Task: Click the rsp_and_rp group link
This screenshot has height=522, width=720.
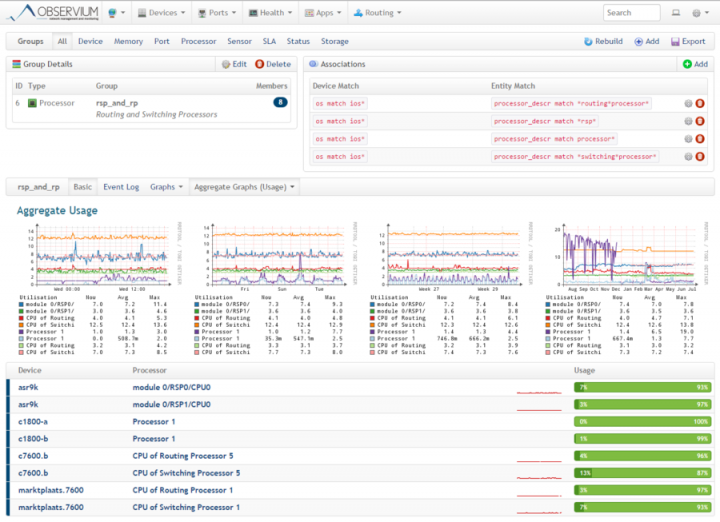Action: click(117, 103)
